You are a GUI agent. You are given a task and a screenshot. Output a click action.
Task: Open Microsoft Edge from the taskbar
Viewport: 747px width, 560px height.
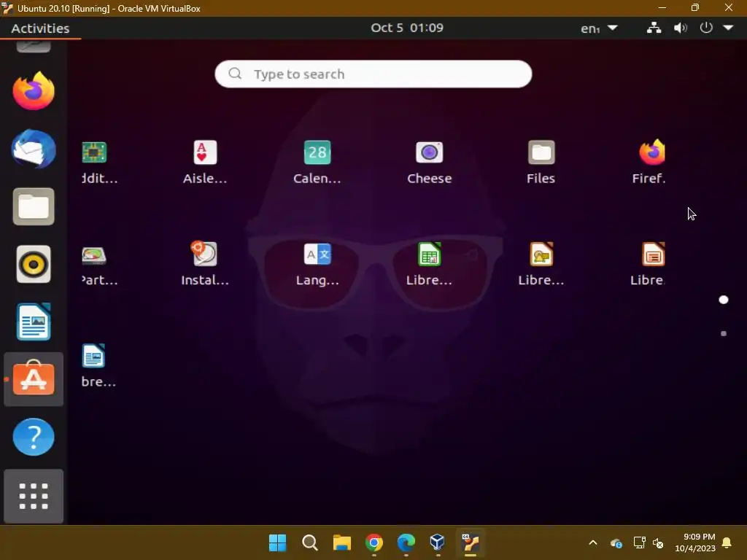406,542
